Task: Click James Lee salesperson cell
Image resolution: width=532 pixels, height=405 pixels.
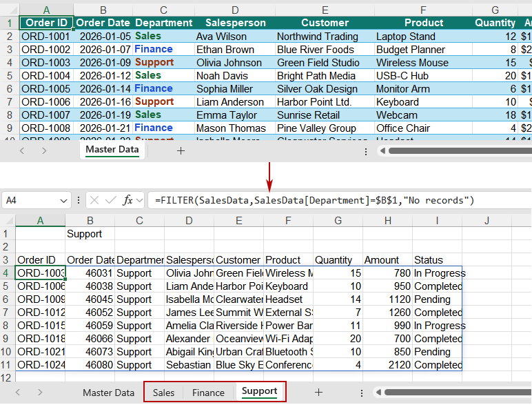Action: (x=189, y=313)
